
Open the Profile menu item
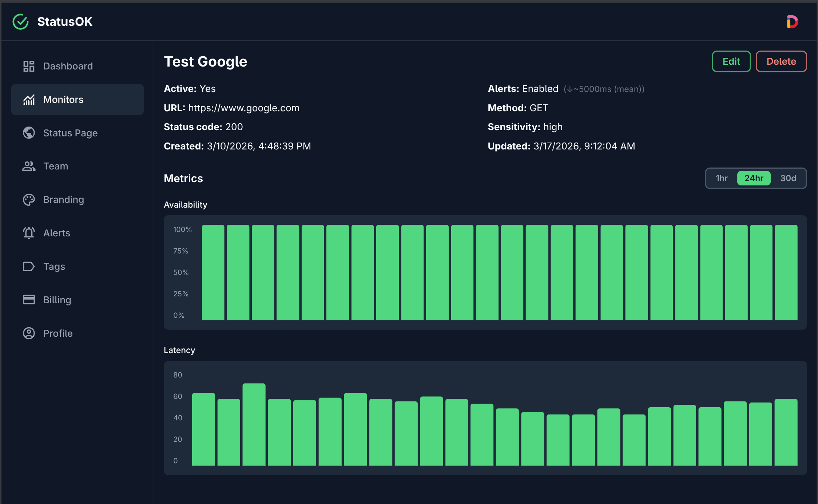pyautogui.click(x=58, y=333)
